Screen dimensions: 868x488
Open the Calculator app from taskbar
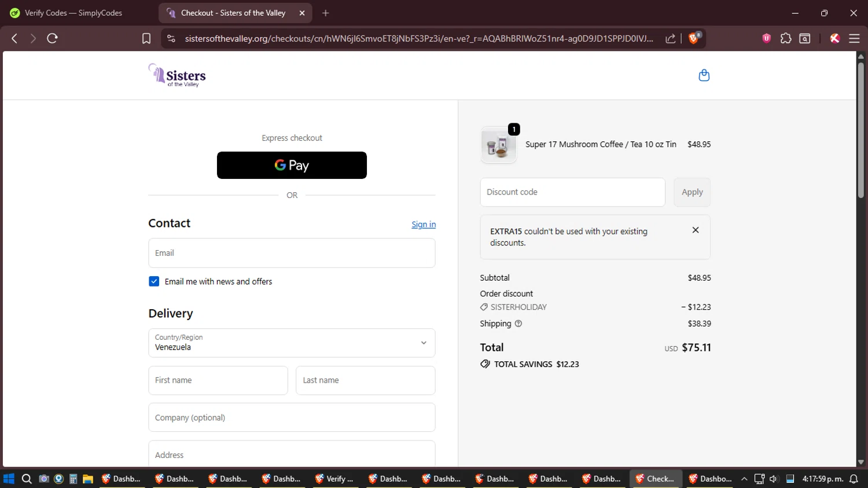[73, 479]
